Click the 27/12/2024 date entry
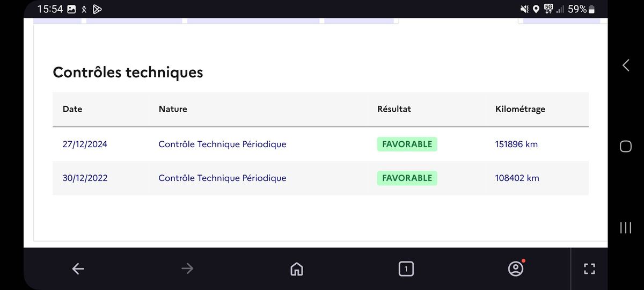This screenshot has width=644, height=290. (85, 144)
